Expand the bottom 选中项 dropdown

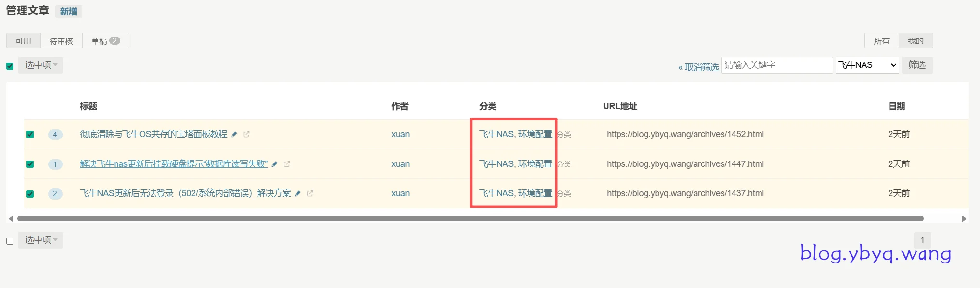40,240
